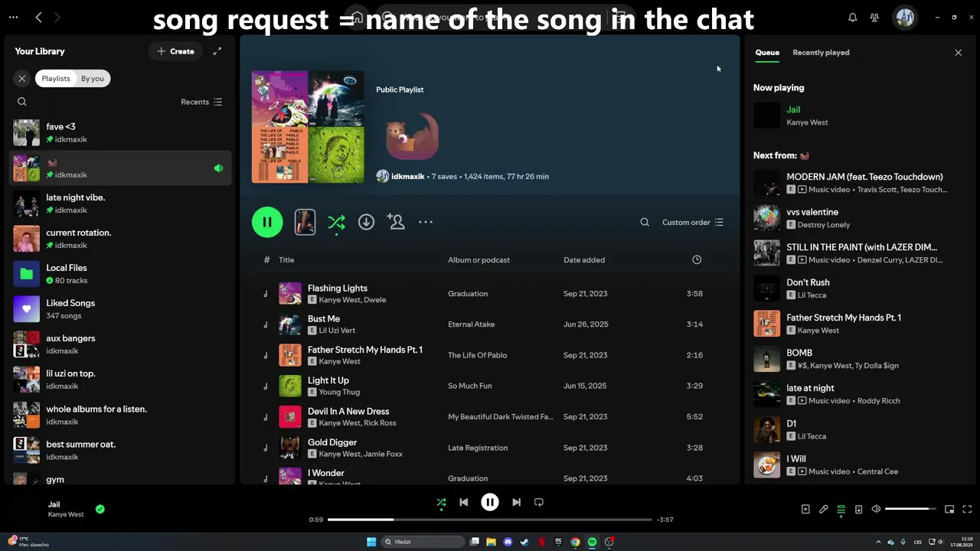Screen dimensions: 980x551
Task: Toggle the saved checkmark next to Jail
Action: 100,509
